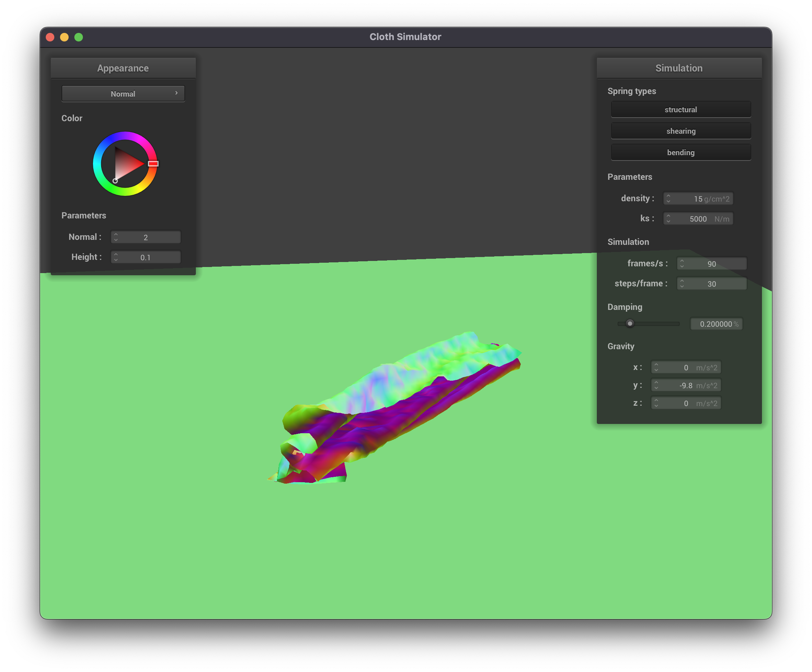
Task: Click the Appearance panel title bar
Action: tap(123, 68)
